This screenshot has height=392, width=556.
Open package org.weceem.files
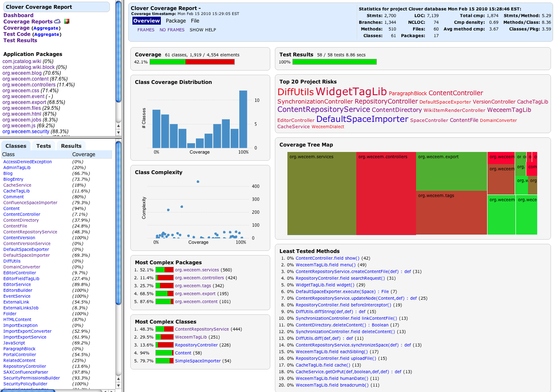[x=22, y=108]
